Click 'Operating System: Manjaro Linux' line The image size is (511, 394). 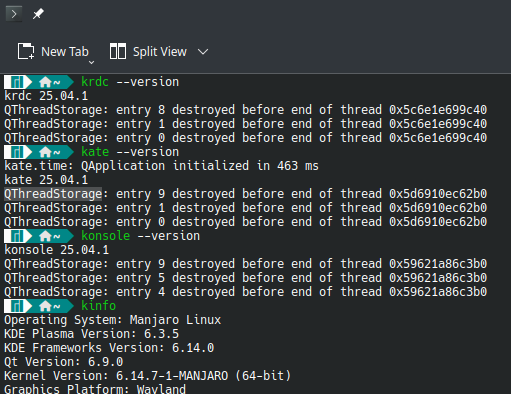point(112,320)
